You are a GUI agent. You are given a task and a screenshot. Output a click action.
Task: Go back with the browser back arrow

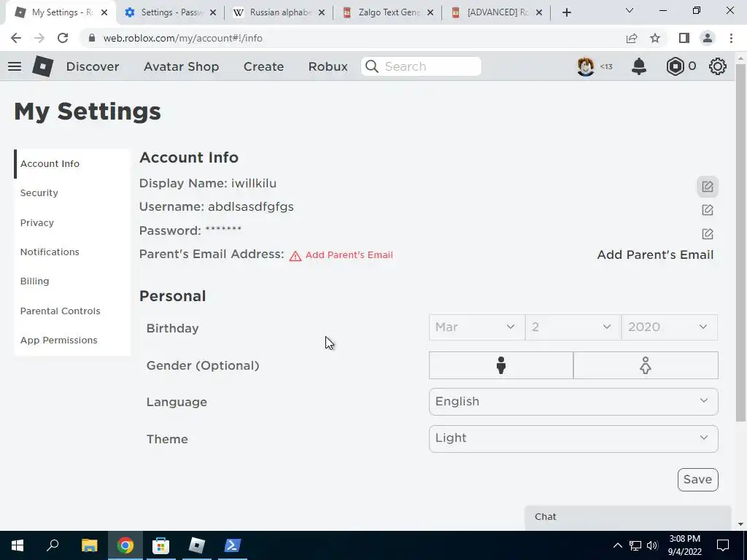[16, 38]
